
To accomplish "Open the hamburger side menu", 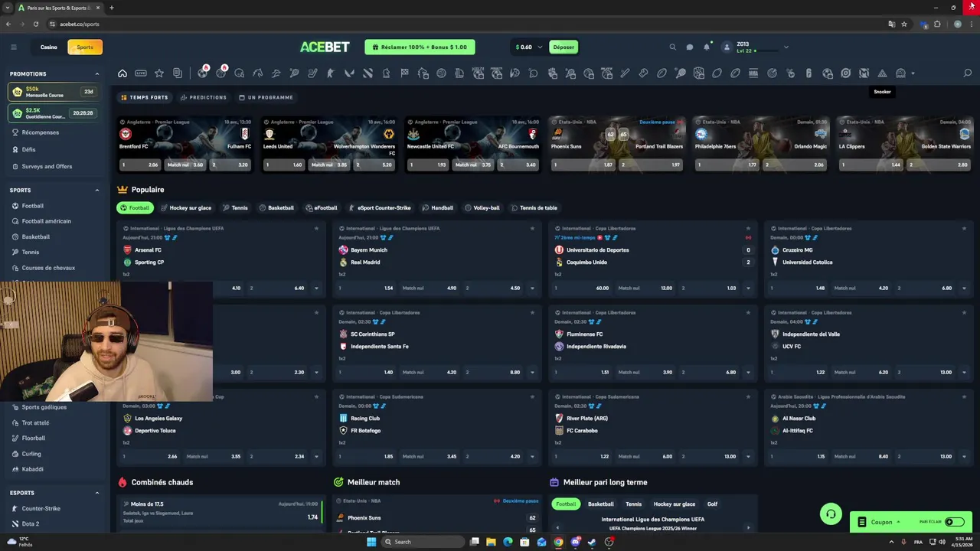I will 13,47.
